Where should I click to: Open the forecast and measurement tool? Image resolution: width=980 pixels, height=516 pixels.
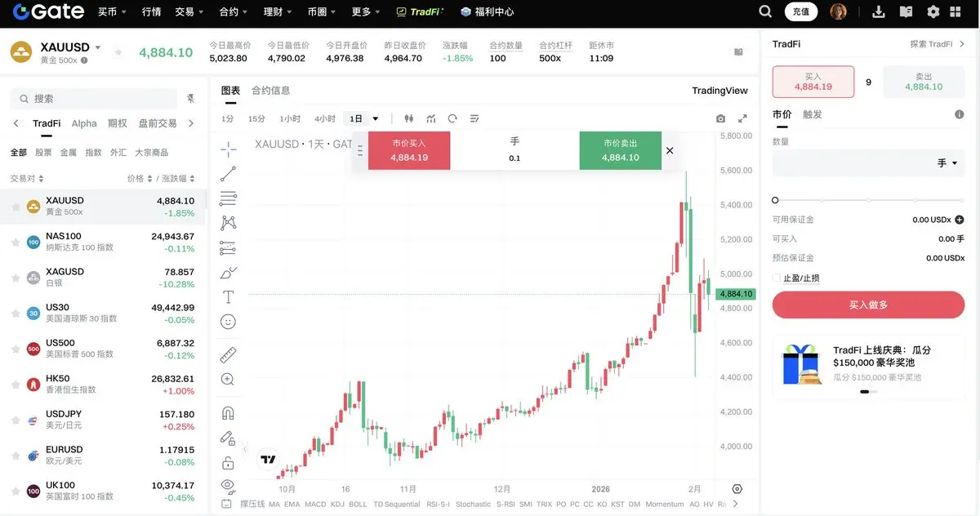pyautogui.click(x=229, y=247)
